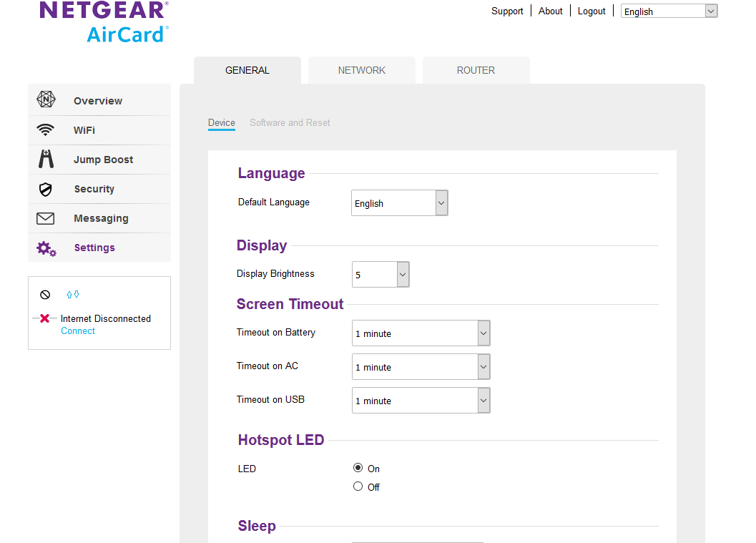756x543 pixels.
Task: Click the Logout link
Action: (x=591, y=11)
